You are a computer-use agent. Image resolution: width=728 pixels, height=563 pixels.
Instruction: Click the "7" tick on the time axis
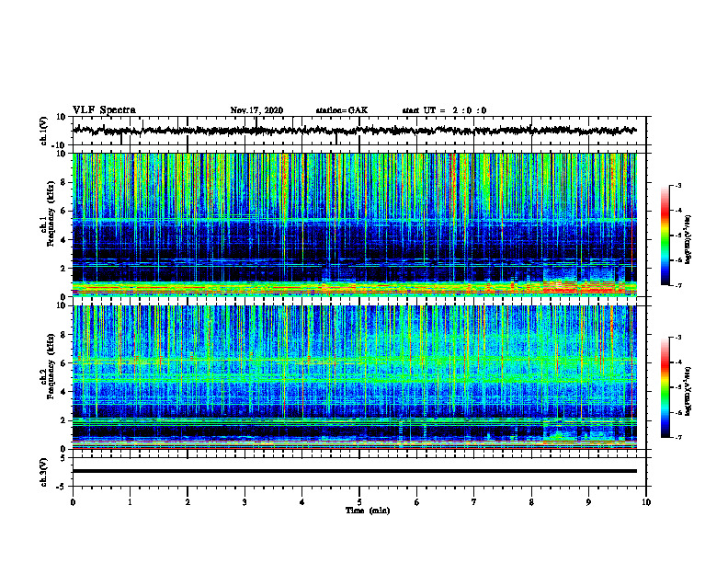474,502
